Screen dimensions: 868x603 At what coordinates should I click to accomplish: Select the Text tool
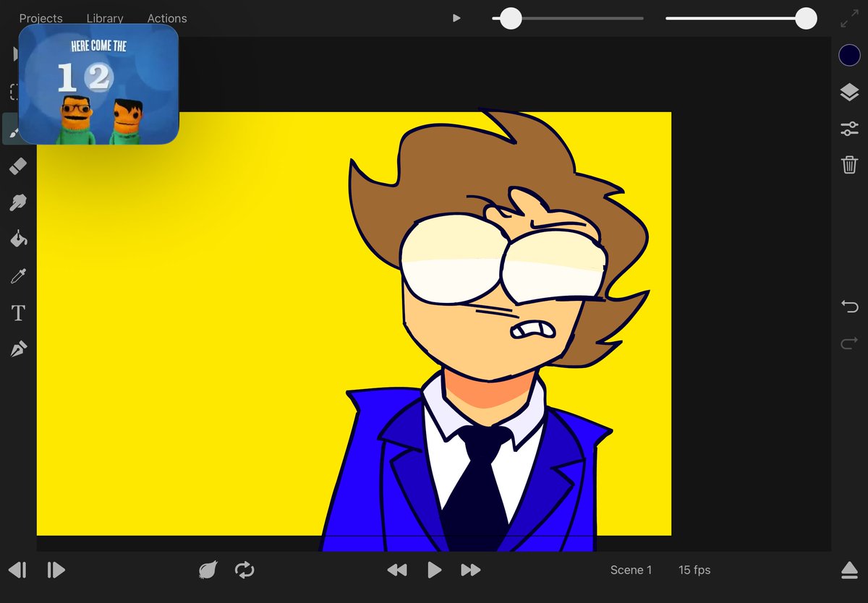(18, 313)
